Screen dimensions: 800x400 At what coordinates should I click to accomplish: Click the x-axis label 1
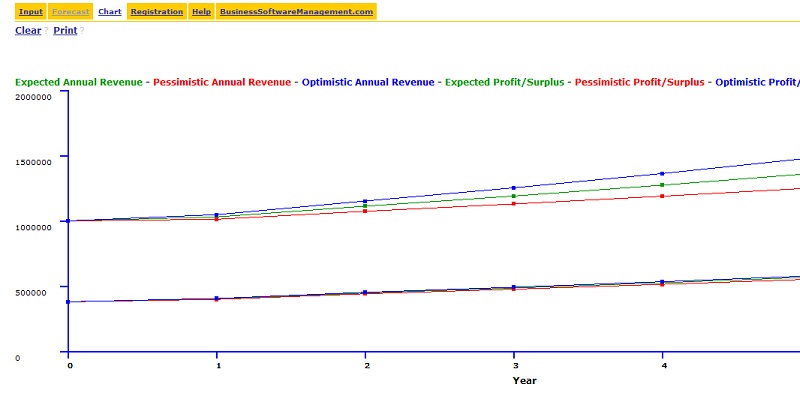coord(218,365)
